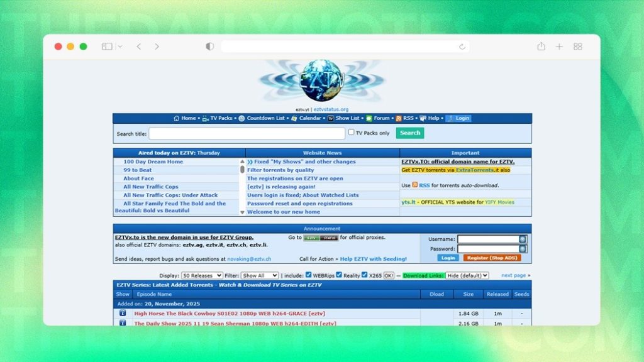The width and height of the screenshot is (644, 362).
Task: Open the Calendar navigation item
Action: [309, 118]
